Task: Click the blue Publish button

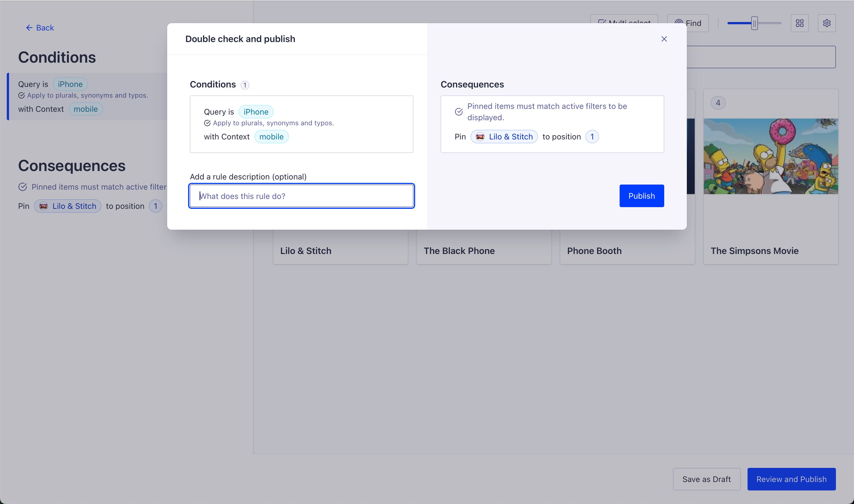Action: pos(641,196)
